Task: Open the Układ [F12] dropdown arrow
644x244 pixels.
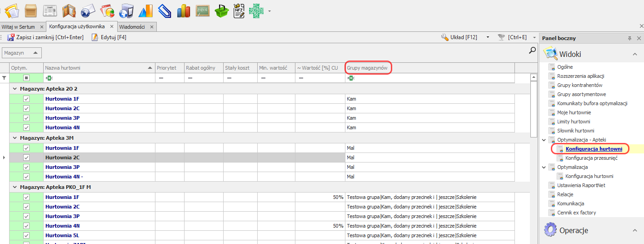Action: click(488, 37)
